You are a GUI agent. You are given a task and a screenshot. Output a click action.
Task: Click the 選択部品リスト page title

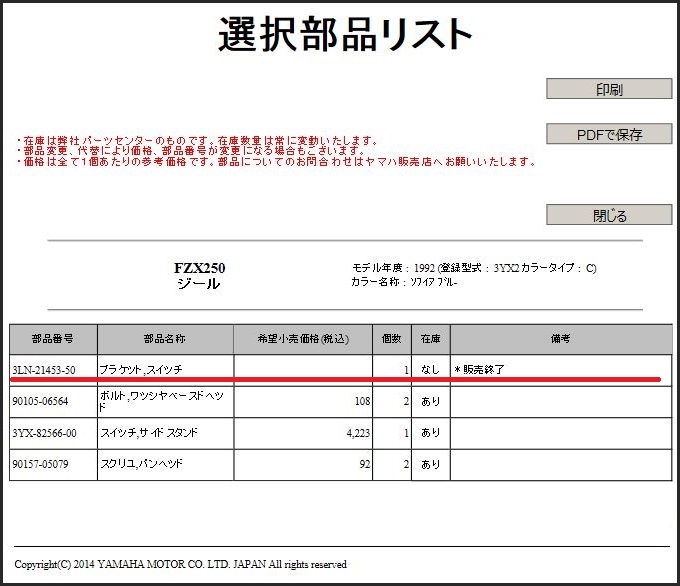pyautogui.click(x=345, y=35)
